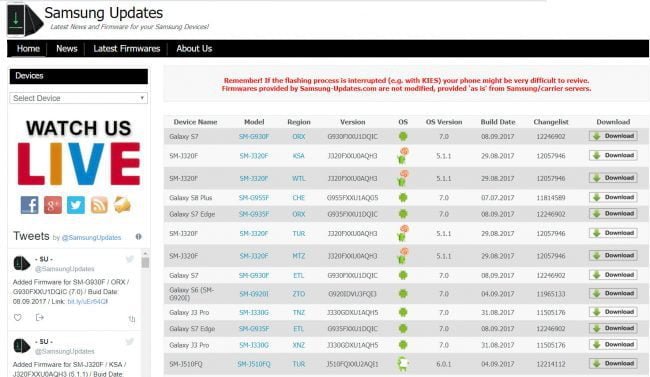Click Lollipop OS icon in SM-J320F WTL row
650x377 pixels.
(403, 178)
